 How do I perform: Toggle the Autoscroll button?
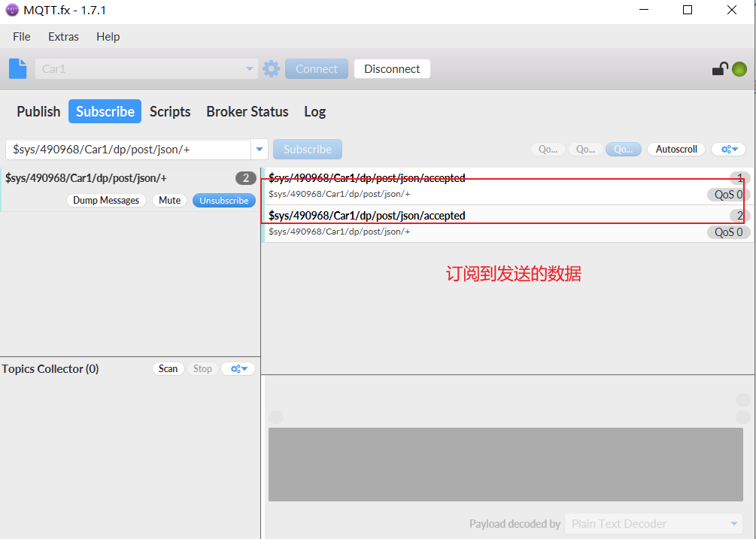[676, 150]
